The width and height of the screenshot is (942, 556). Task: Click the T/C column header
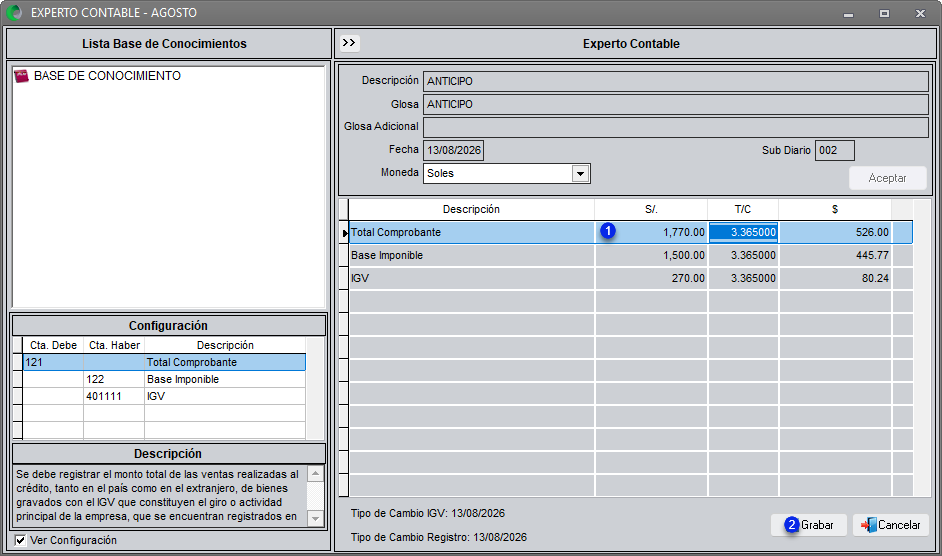click(743, 209)
